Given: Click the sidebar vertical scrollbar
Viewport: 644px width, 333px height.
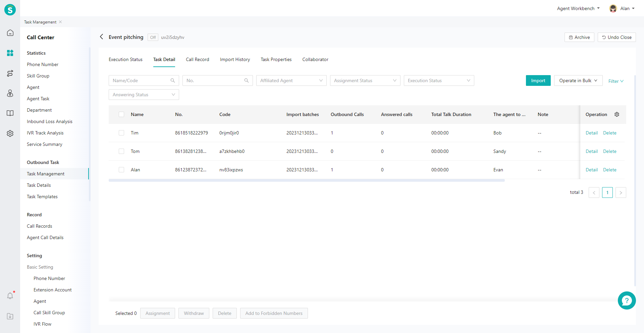Looking at the screenshot, I should pos(90,124).
